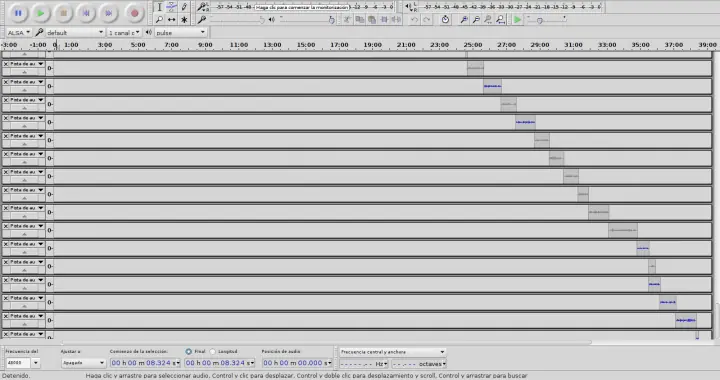
Task: Click the Trim audio icon
Action: 384,19
